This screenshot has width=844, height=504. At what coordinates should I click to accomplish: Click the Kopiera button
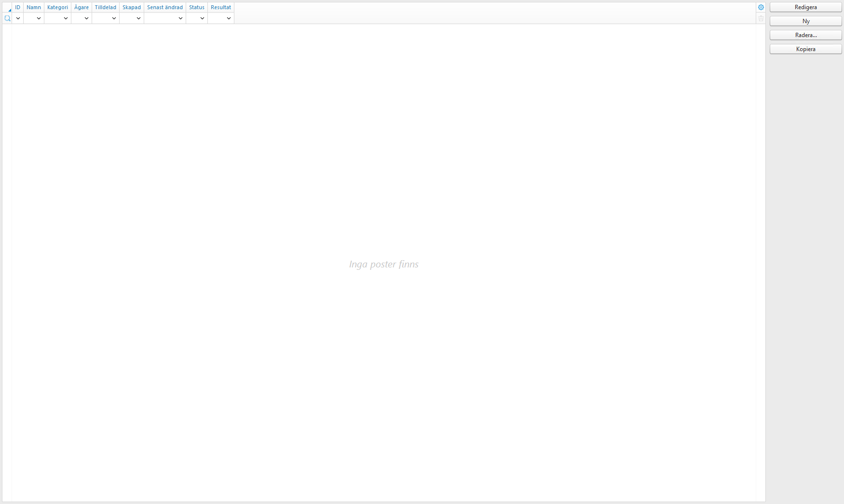pos(805,49)
